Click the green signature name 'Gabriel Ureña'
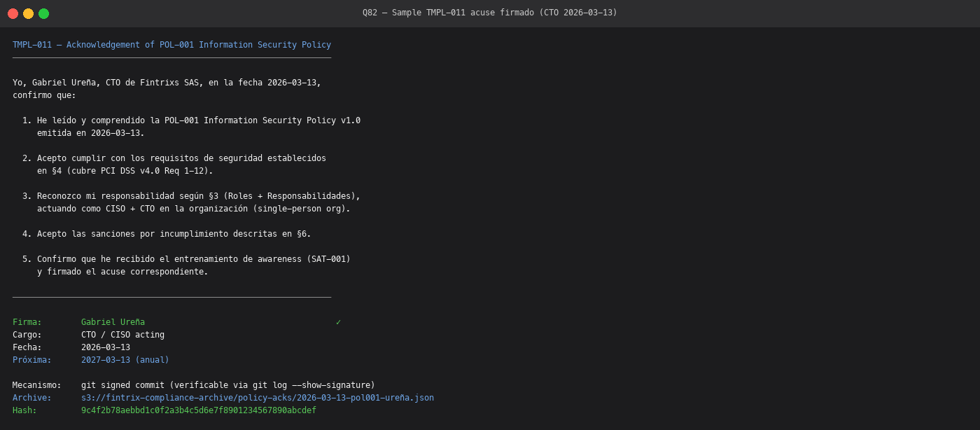 [113, 322]
